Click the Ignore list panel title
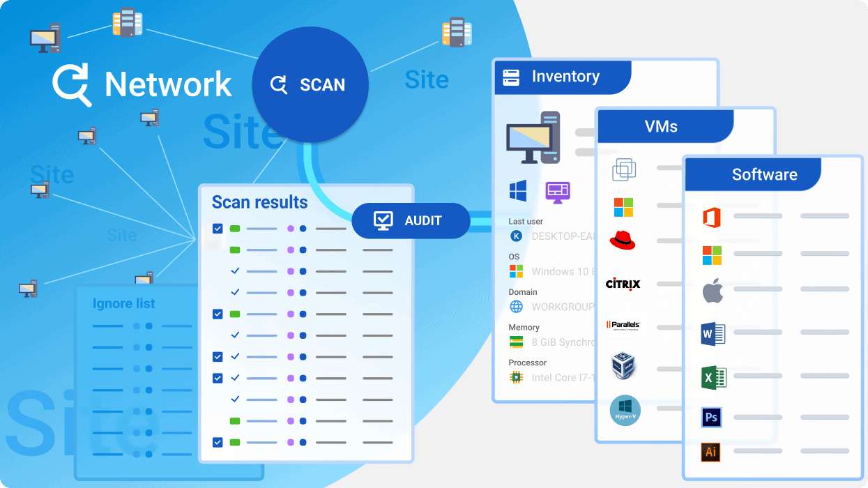Screen dimensions: 868x488 tap(123, 303)
